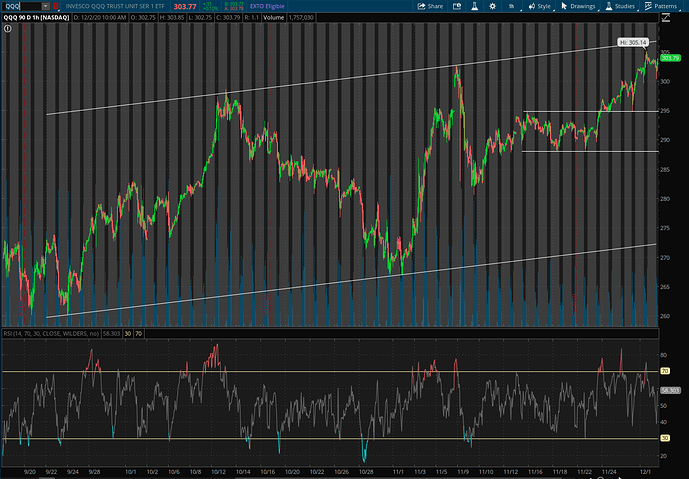Click the red alert icon beside symbol

pos(56,6)
